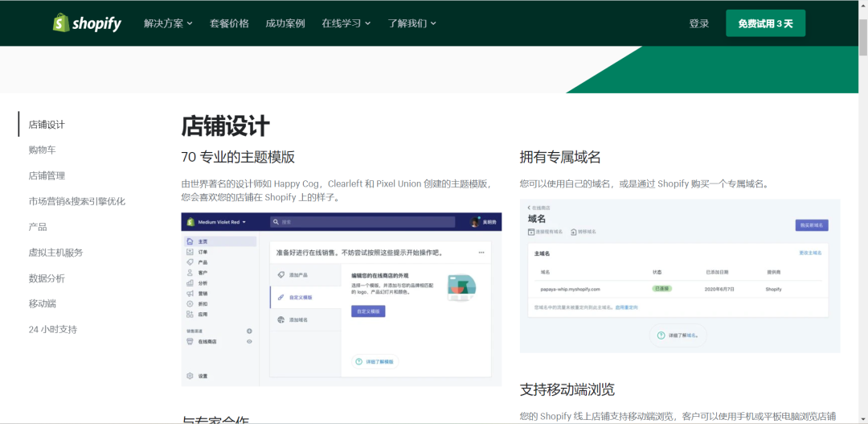
Task: Click the search field in admin screenshot
Action: (362, 222)
